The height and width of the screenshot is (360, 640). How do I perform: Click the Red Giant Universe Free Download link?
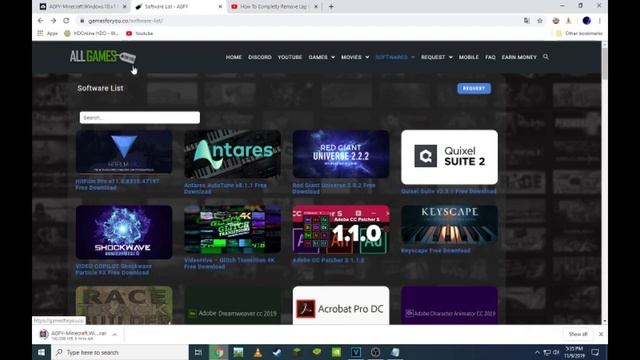point(333,189)
